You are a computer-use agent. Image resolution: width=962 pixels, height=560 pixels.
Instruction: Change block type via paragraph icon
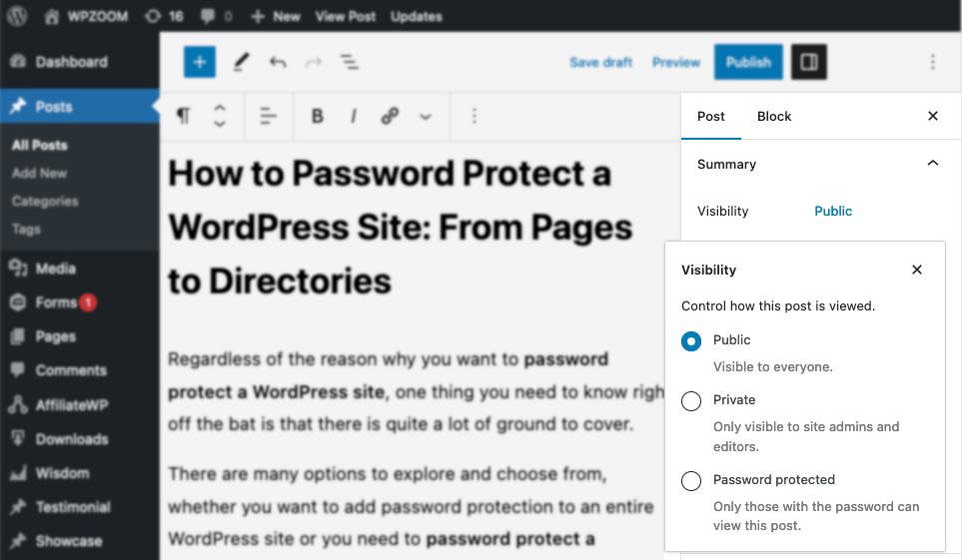point(184,116)
